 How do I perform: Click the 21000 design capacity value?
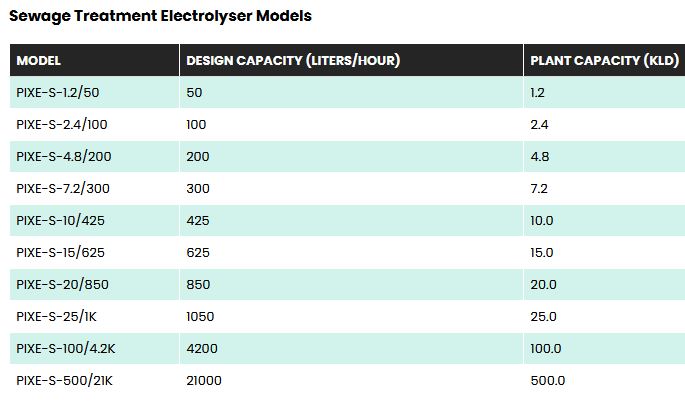click(204, 381)
